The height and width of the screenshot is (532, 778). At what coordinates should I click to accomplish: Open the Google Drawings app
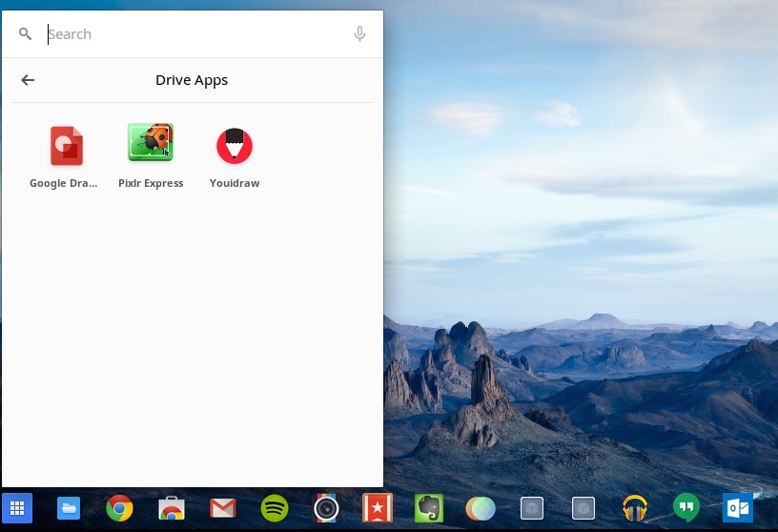[x=66, y=146]
